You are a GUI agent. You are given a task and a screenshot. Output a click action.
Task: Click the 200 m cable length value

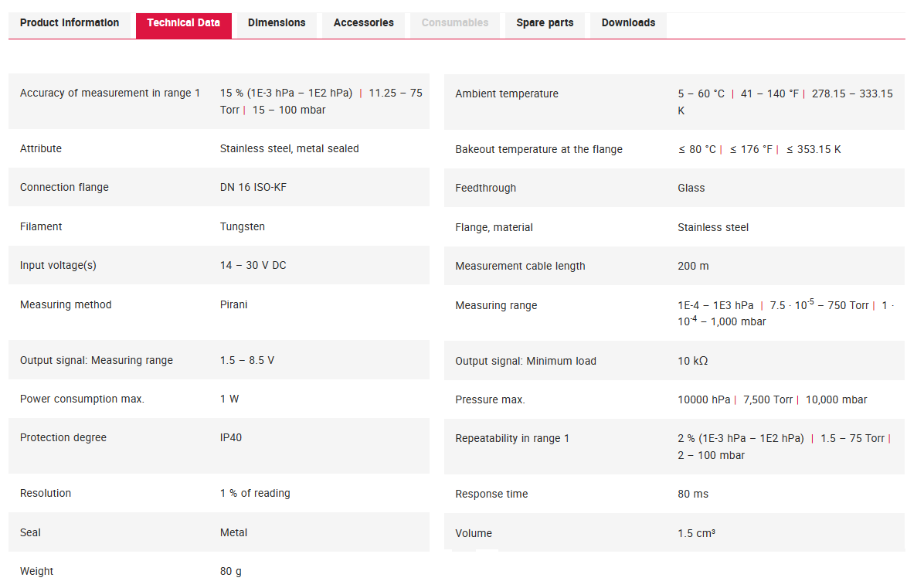pos(693,267)
